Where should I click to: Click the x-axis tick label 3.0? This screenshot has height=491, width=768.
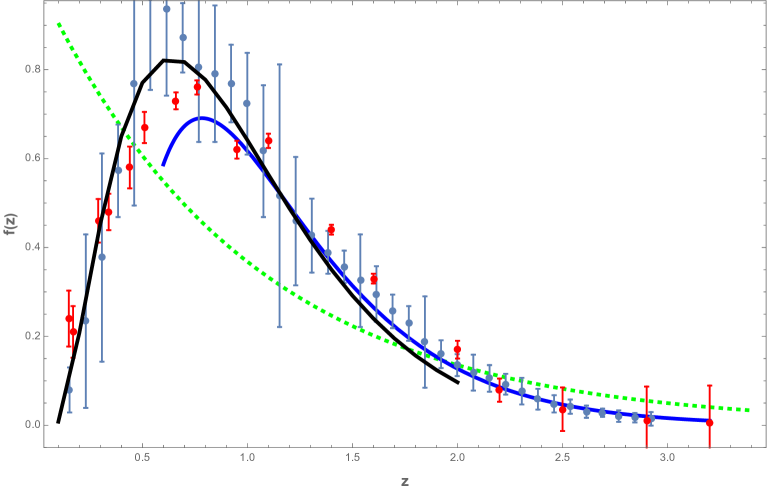tap(667, 458)
